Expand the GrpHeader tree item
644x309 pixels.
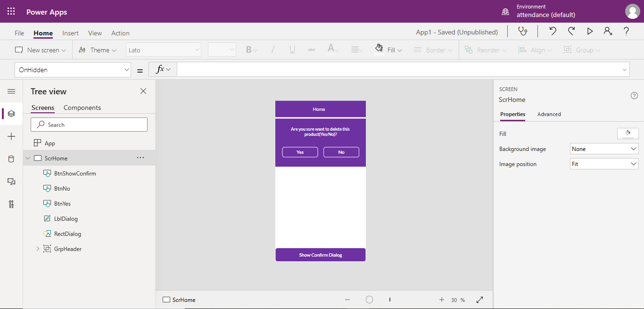point(37,249)
